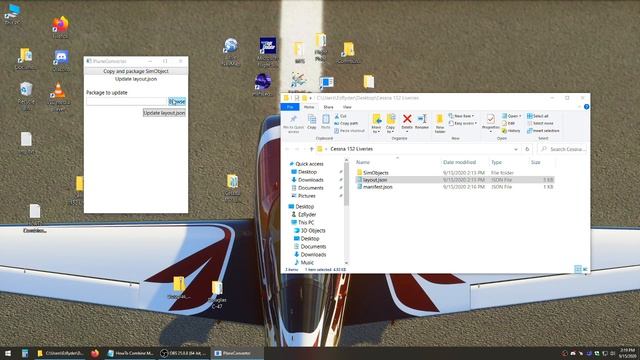Screen dimensions: 640x360
Task: Switch to the Home ribbon tab
Action: [309, 107]
